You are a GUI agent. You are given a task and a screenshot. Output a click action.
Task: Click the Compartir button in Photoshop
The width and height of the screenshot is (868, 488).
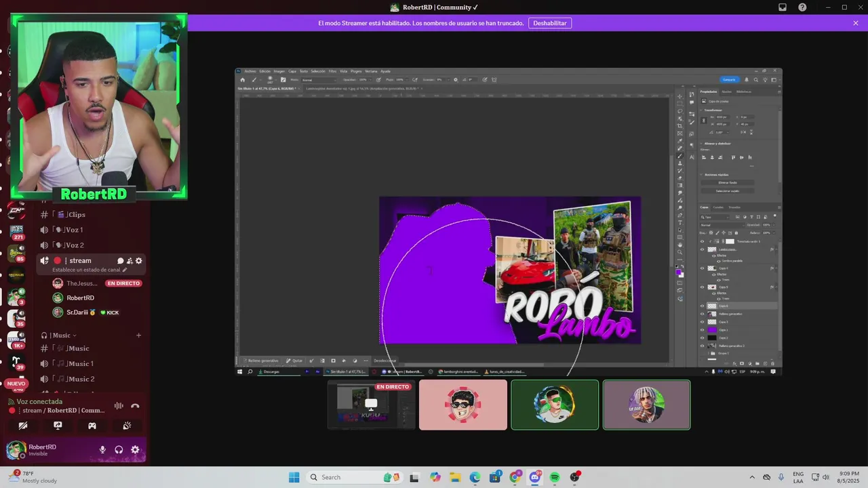[x=728, y=80]
